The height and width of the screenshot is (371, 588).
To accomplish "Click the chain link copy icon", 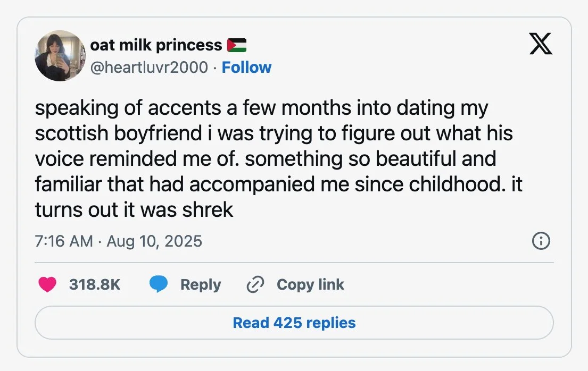I will pyautogui.click(x=255, y=285).
